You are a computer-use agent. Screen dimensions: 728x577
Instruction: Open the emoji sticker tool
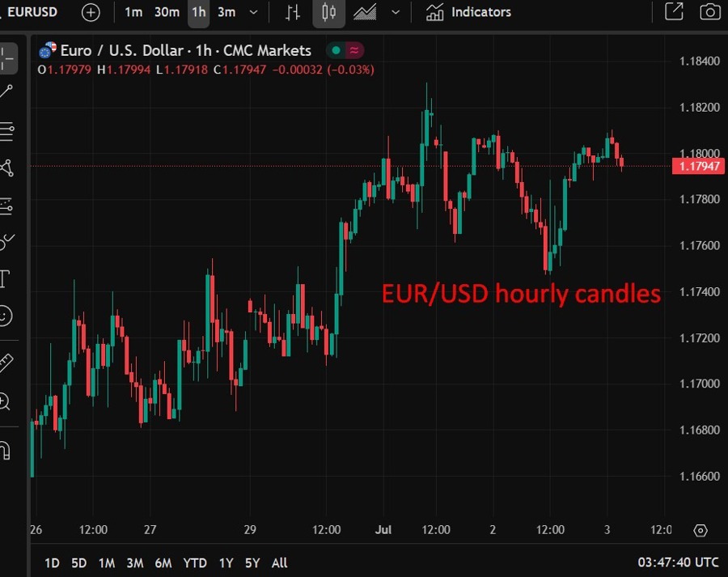[8, 316]
